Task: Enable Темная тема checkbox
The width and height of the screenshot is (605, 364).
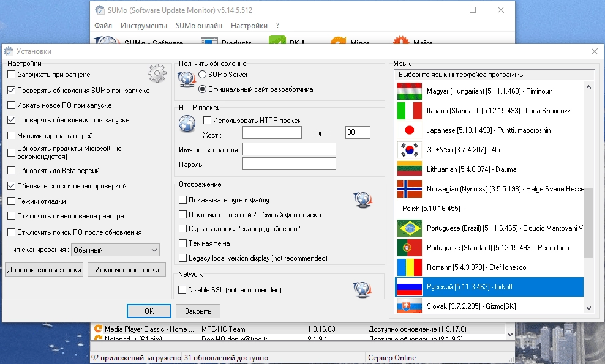Action: coord(183,243)
